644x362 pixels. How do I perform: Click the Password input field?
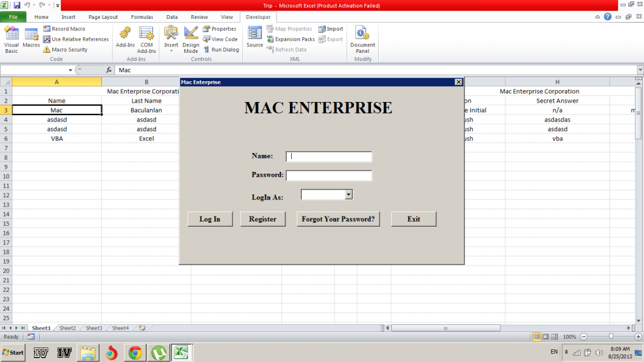click(x=329, y=175)
